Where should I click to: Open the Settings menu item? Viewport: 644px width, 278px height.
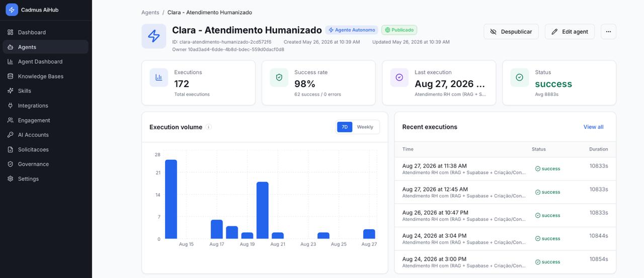[x=46, y=178]
